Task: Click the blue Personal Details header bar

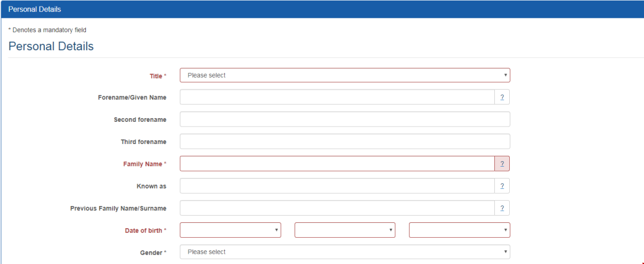Action: (x=322, y=9)
